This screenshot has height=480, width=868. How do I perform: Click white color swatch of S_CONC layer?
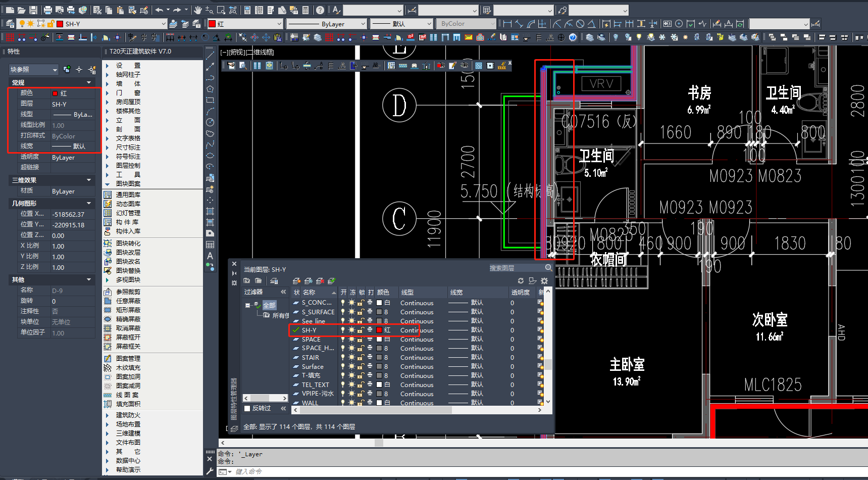379,303
